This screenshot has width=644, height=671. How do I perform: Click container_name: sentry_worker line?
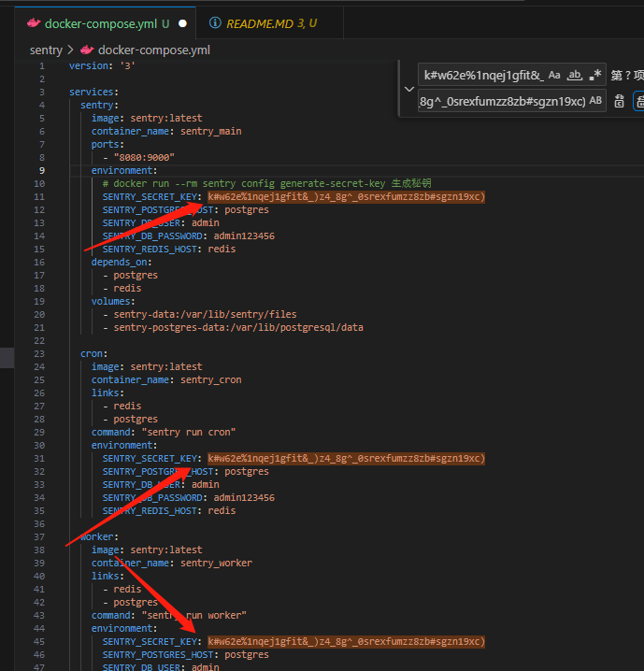tap(172, 563)
